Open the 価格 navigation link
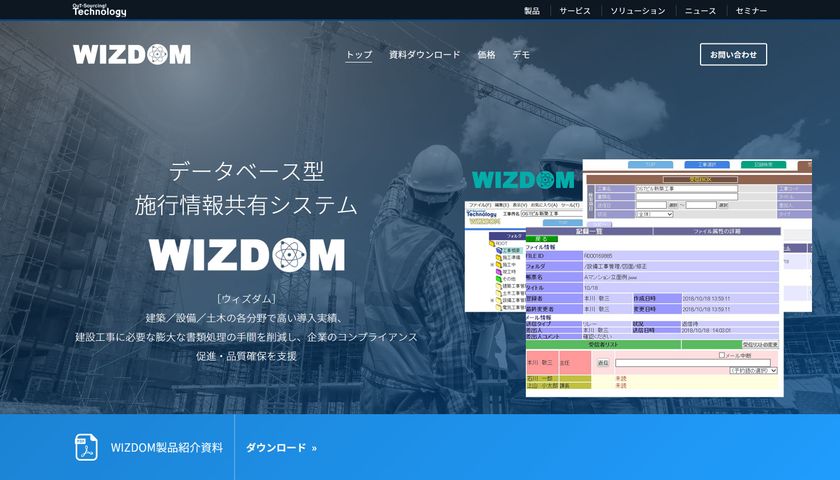Screen dimensions: 840x480 pyautogui.click(x=486, y=55)
